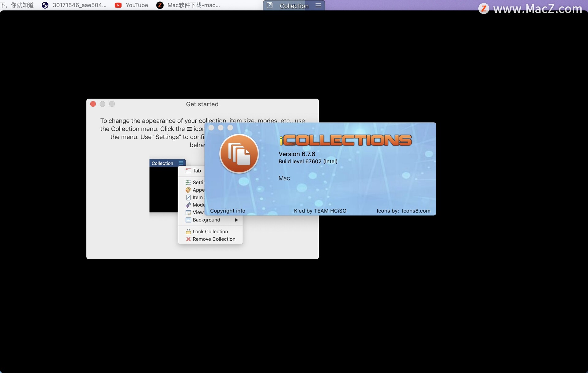Open the Collection hamburger menu in top bar
Screen dimensions: 588x373
tap(318, 6)
